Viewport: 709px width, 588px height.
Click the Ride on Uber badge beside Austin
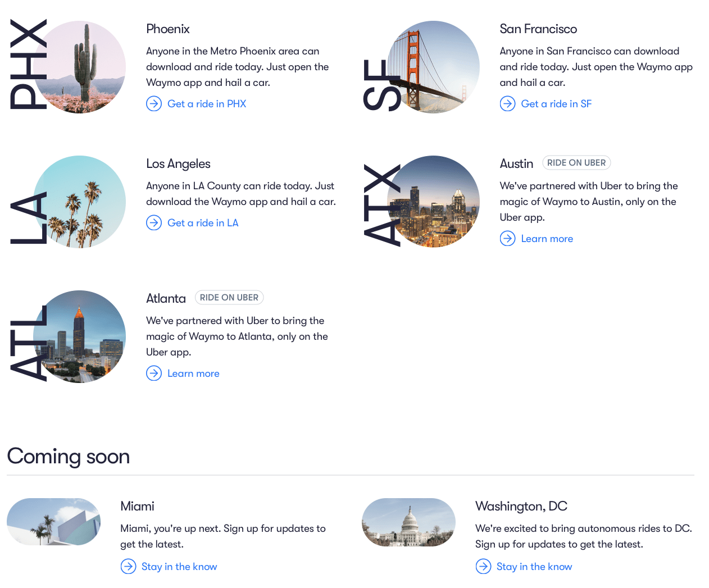pyautogui.click(x=576, y=163)
